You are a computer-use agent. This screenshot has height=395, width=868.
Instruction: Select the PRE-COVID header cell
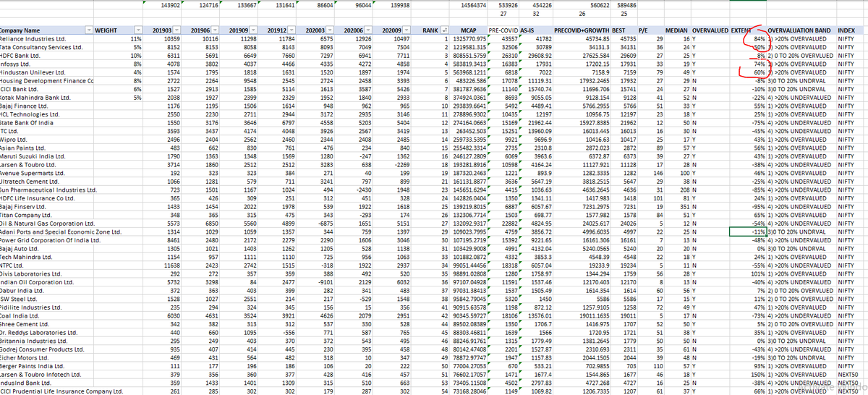(503, 30)
